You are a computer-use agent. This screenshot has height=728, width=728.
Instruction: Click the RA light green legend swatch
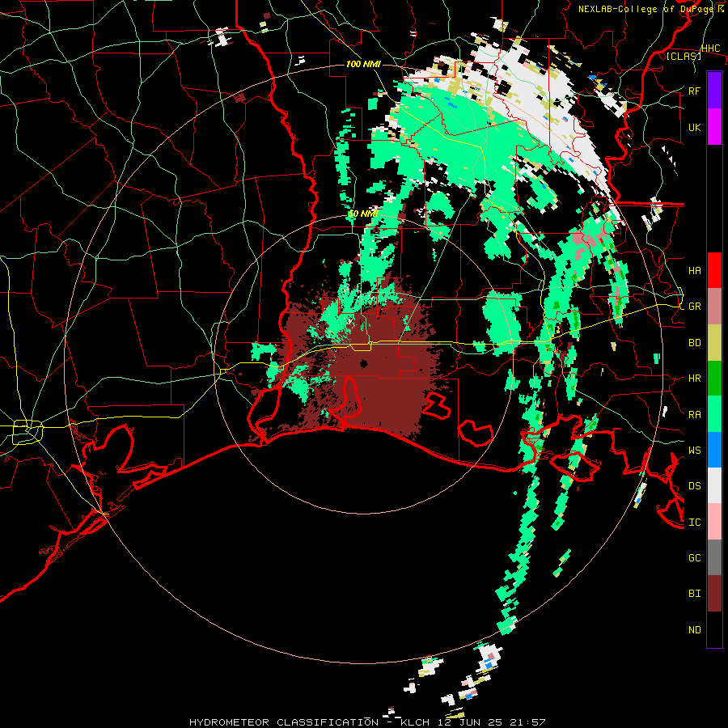(x=714, y=414)
